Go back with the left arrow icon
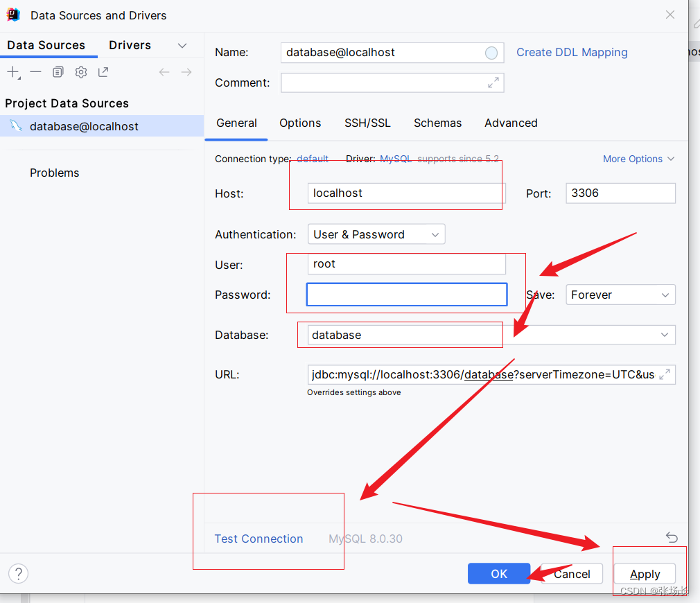 click(164, 72)
